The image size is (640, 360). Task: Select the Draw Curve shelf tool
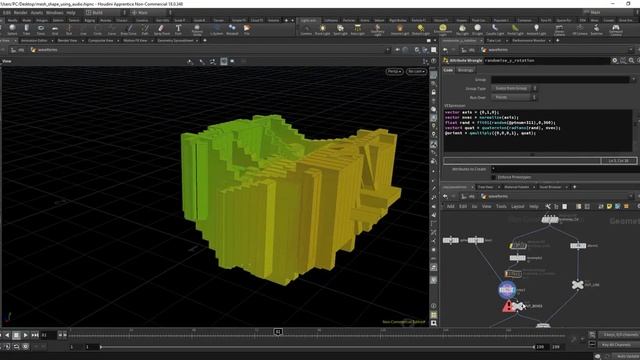click(x=129, y=29)
